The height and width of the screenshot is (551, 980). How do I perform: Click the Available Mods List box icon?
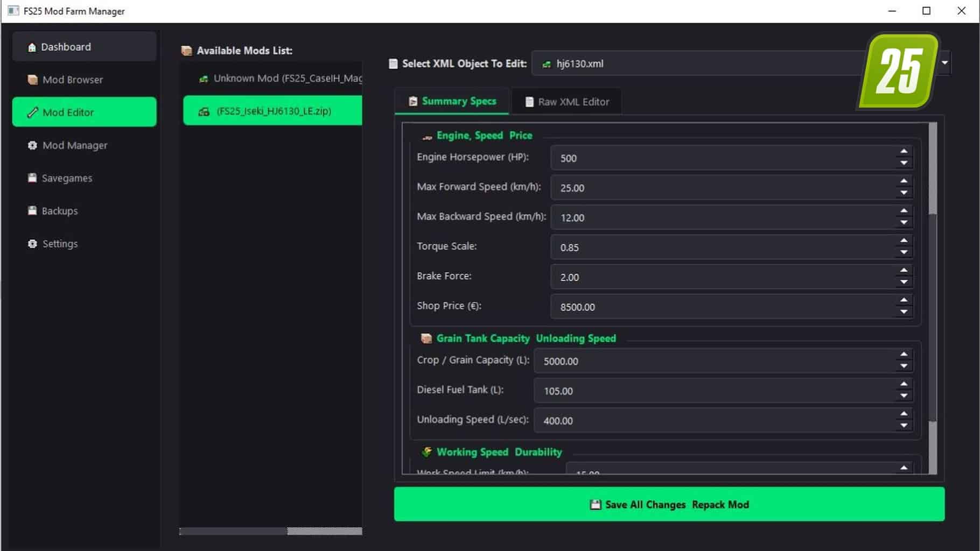pos(187,51)
